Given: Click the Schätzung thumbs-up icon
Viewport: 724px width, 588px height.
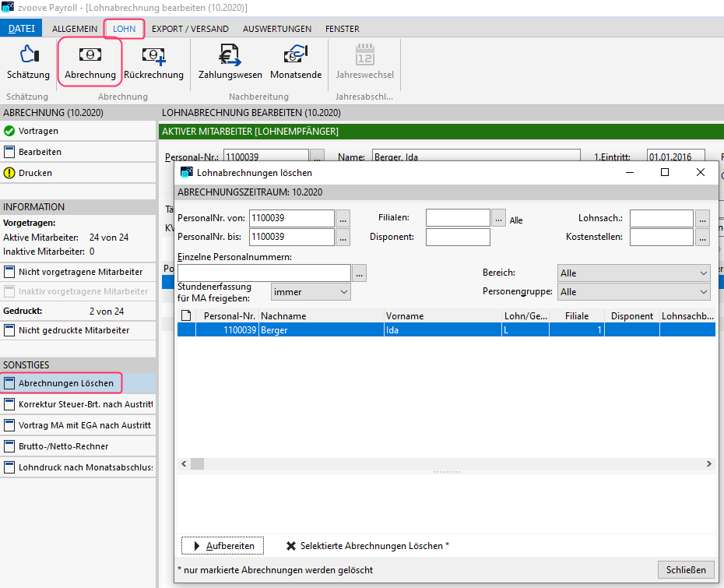Looking at the screenshot, I should tap(27, 55).
